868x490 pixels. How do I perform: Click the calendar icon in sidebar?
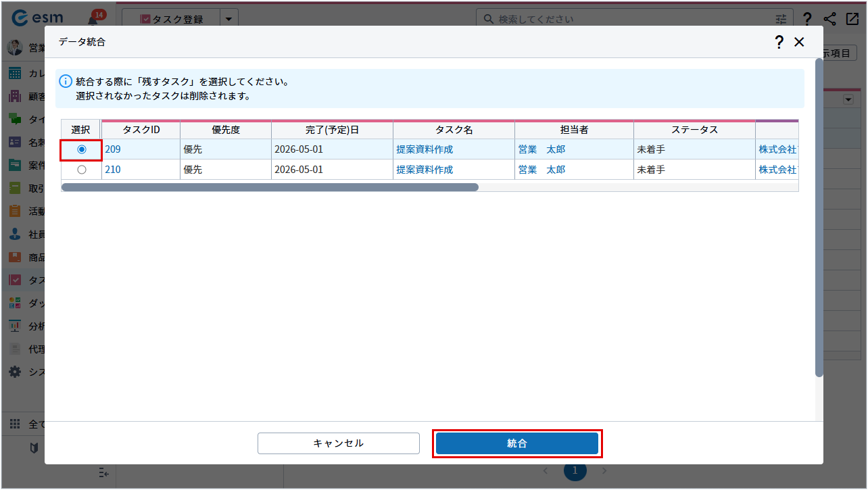tap(15, 73)
